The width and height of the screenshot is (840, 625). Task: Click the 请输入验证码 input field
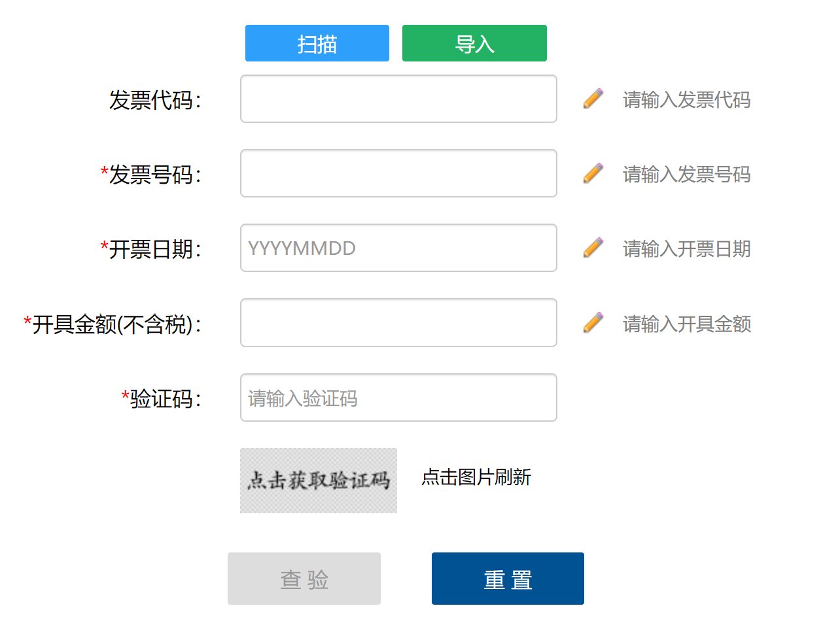tap(398, 397)
